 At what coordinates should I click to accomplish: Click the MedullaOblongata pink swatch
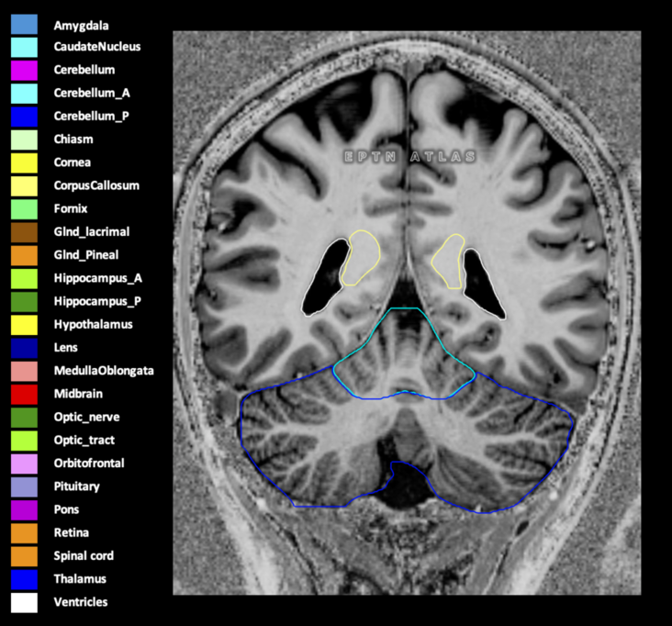pyautogui.click(x=24, y=372)
